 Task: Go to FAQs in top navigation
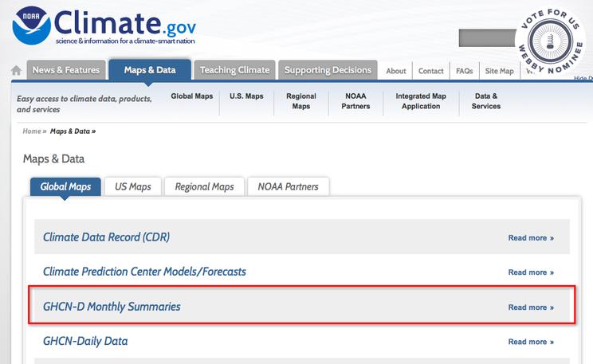click(x=464, y=71)
